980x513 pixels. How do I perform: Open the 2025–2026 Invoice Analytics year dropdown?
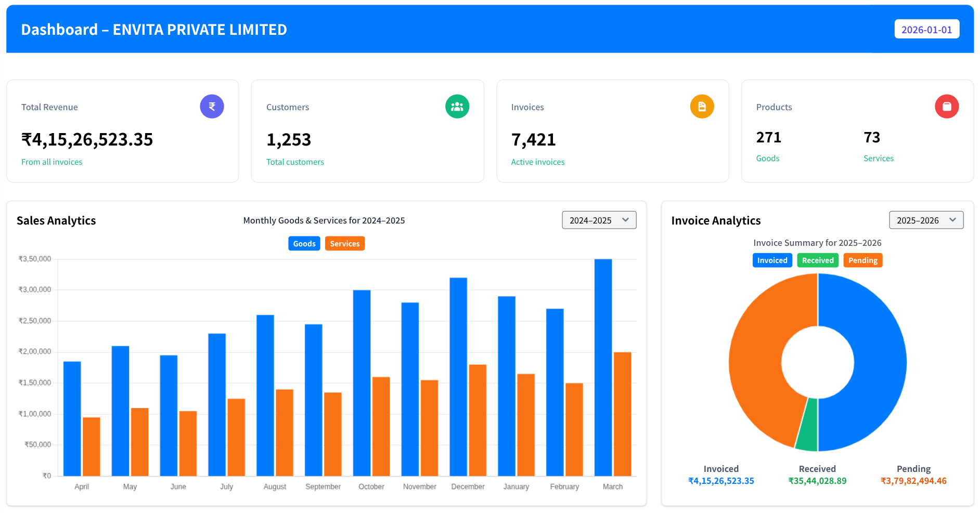pos(926,220)
